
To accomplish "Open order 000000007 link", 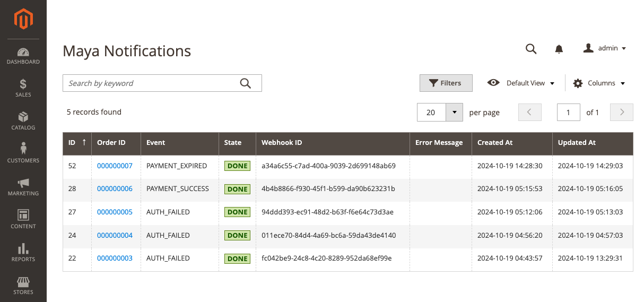I will 115,166.
